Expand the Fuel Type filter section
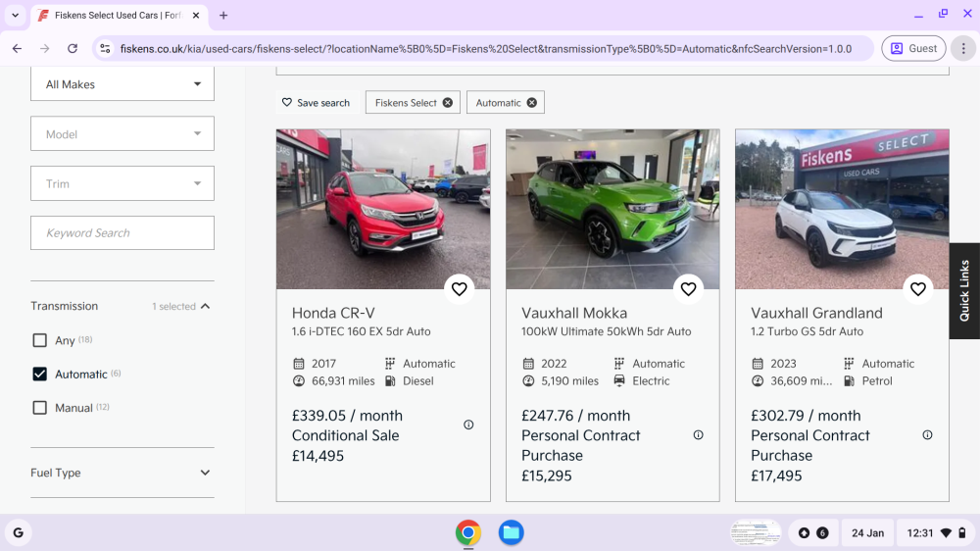Screen dimensions: 980x551 tap(122, 473)
